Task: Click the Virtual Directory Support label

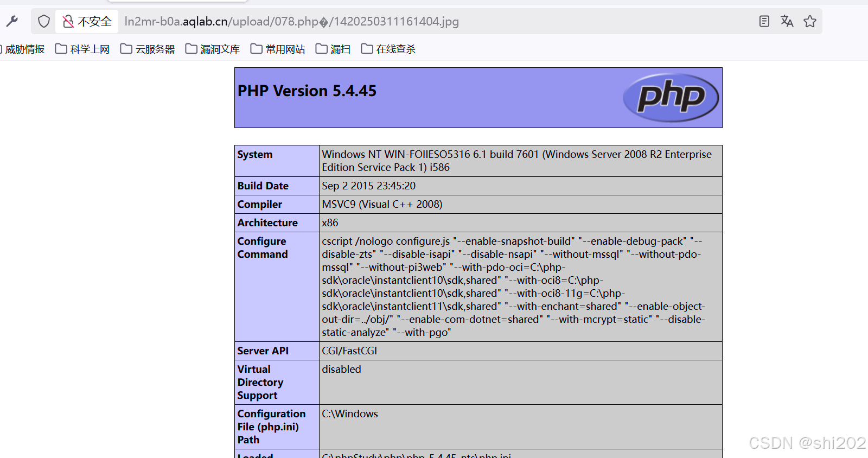Action: click(x=260, y=382)
